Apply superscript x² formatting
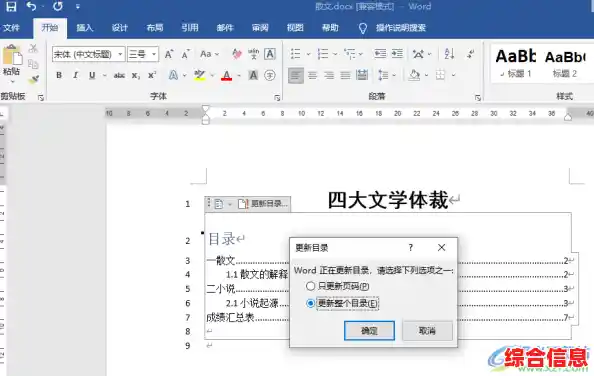The height and width of the screenshot is (376, 594). (x=152, y=75)
